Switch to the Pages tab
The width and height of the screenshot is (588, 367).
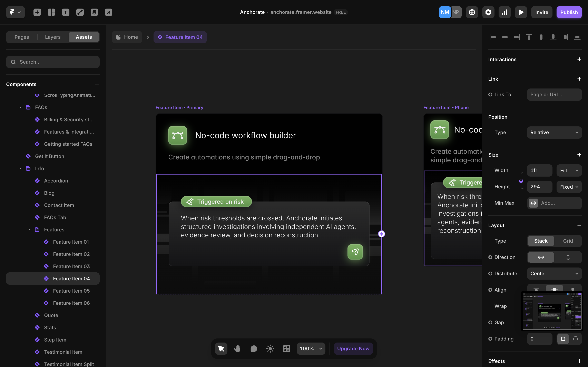[x=22, y=37]
